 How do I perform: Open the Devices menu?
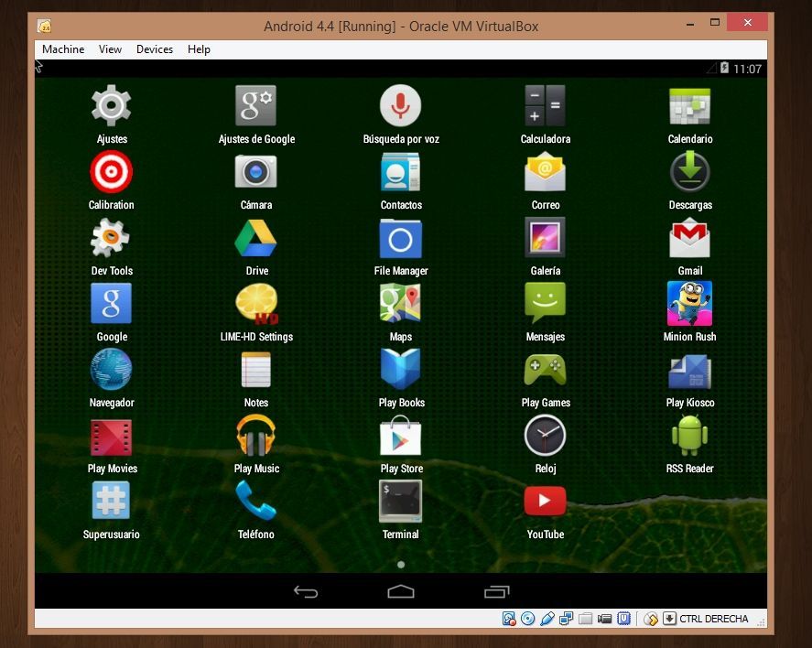click(x=155, y=49)
